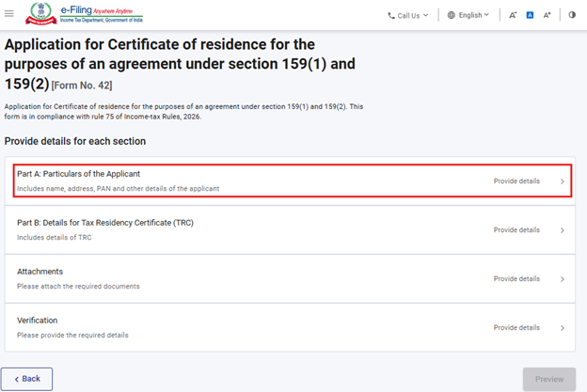The image size is (587, 392).
Task: Click the e-Filing Income Tax Department logo
Action: 64,14
